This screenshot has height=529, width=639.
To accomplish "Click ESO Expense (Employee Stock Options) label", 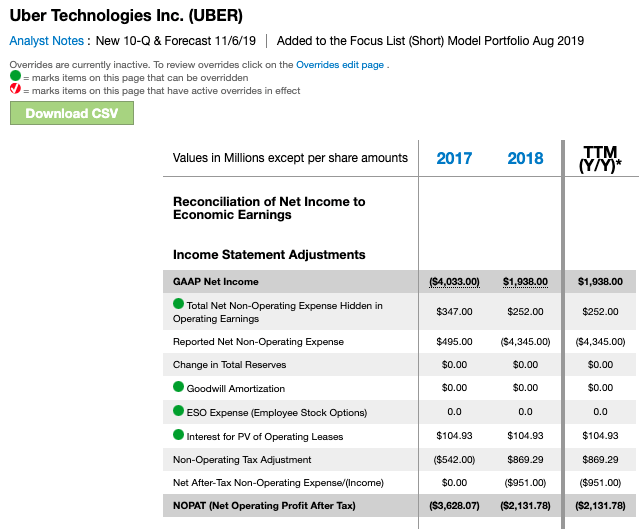I will pyautogui.click(x=277, y=412).
